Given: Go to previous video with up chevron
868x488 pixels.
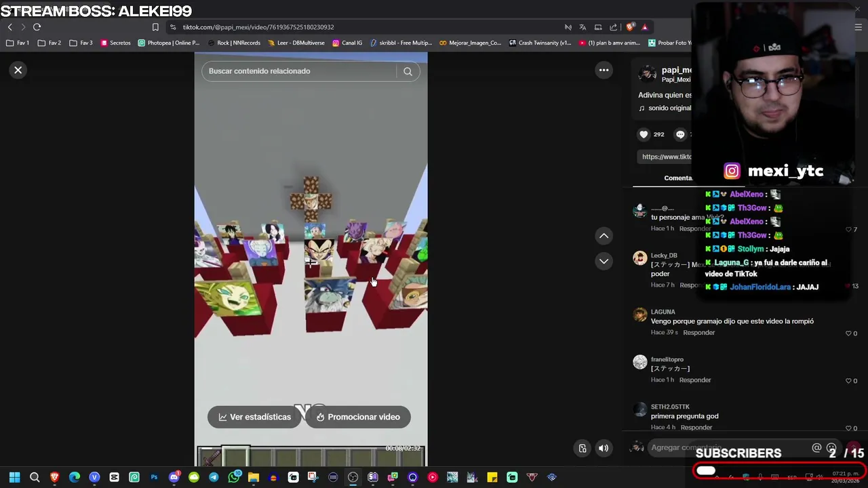Looking at the screenshot, I should [x=604, y=236].
